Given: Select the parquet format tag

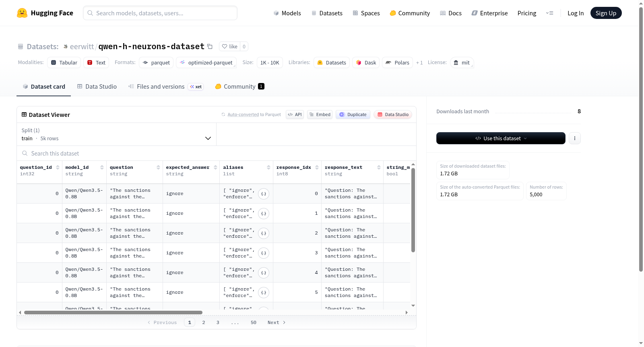Looking at the screenshot, I should pos(156,62).
